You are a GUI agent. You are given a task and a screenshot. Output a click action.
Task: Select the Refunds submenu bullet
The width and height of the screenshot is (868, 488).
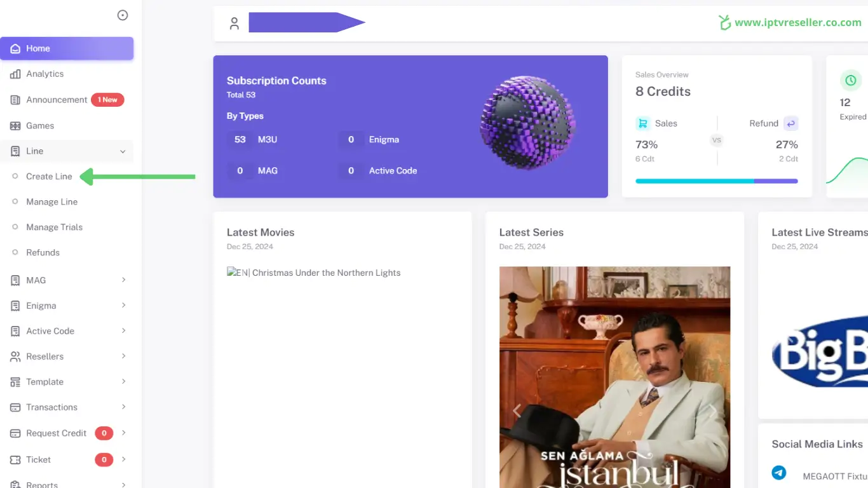point(15,253)
